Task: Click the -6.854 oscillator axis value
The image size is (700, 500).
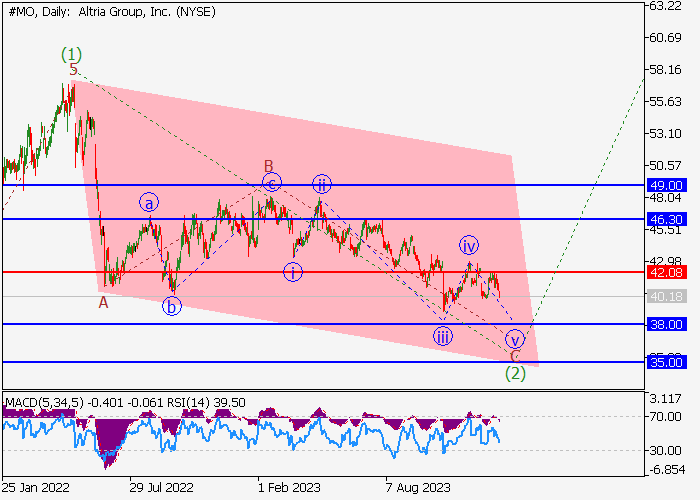Action: [665, 470]
